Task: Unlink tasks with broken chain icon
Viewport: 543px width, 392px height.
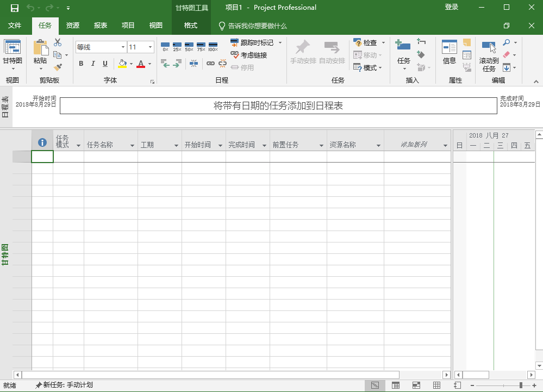Action: pyautogui.click(x=222, y=63)
